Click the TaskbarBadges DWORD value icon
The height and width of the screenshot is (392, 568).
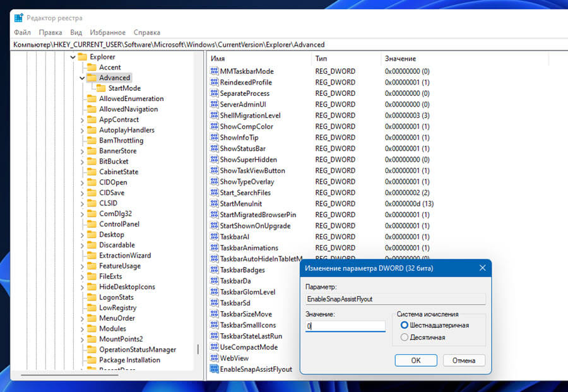(x=214, y=270)
